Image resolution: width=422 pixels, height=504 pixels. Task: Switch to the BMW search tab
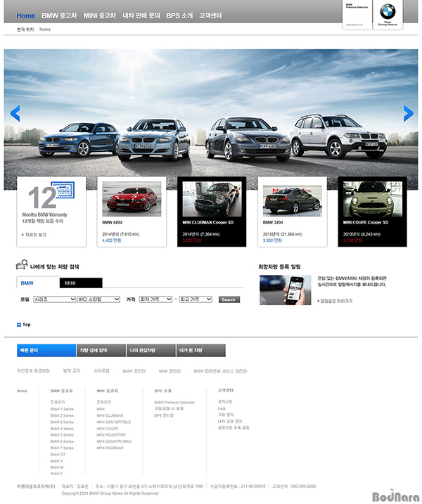point(38,283)
